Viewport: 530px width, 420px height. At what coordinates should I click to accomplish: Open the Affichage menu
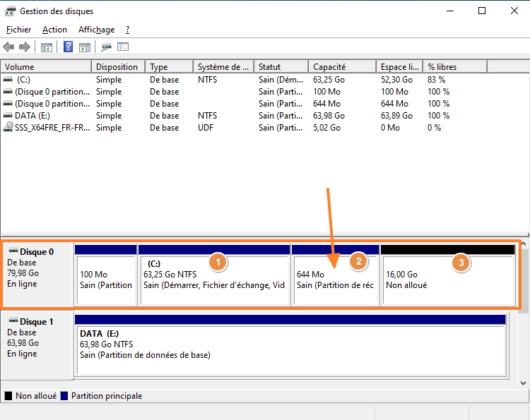pyautogui.click(x=96, y=30)
